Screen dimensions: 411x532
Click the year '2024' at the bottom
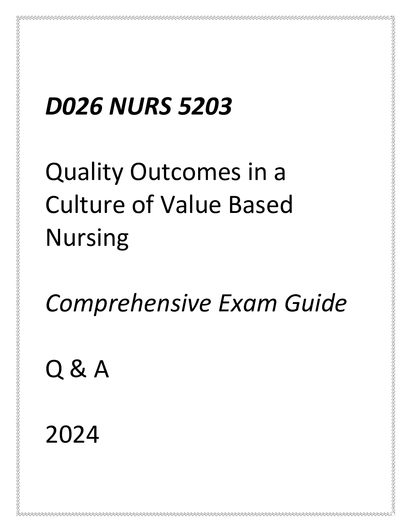click(x=72, y=436)
